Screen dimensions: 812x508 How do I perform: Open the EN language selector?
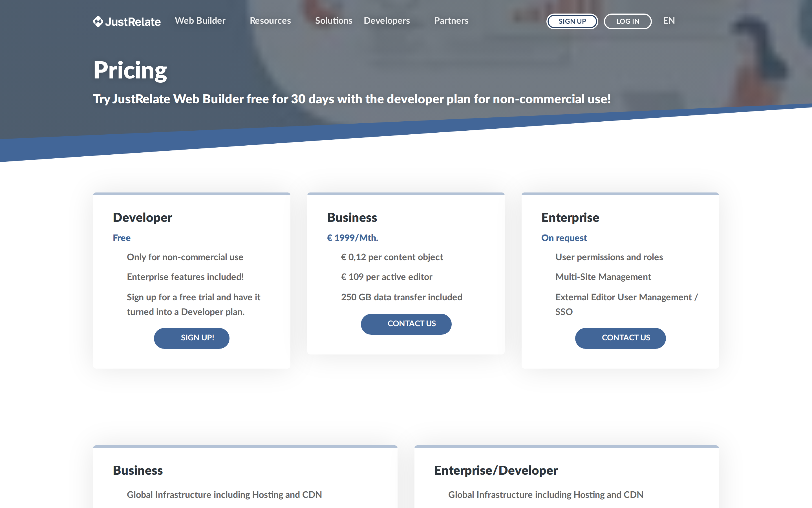[x=669, y=21]
